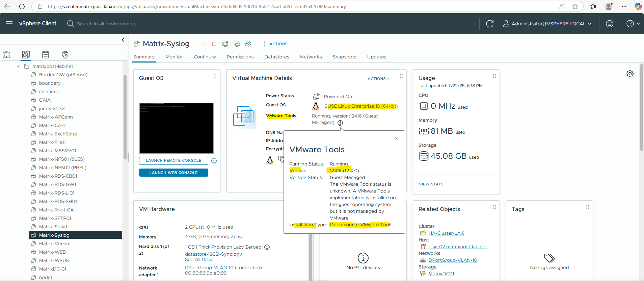Viewport: 644px width, 281px height.
Task: Open datastore-iSCSI-Synology link
Action: coord(213,254)
